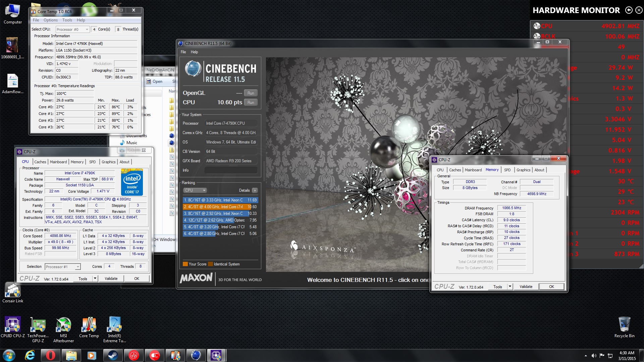This screenshot has height=362, width=644.
Task: Open the Windows Start menu
Action: 9,355
